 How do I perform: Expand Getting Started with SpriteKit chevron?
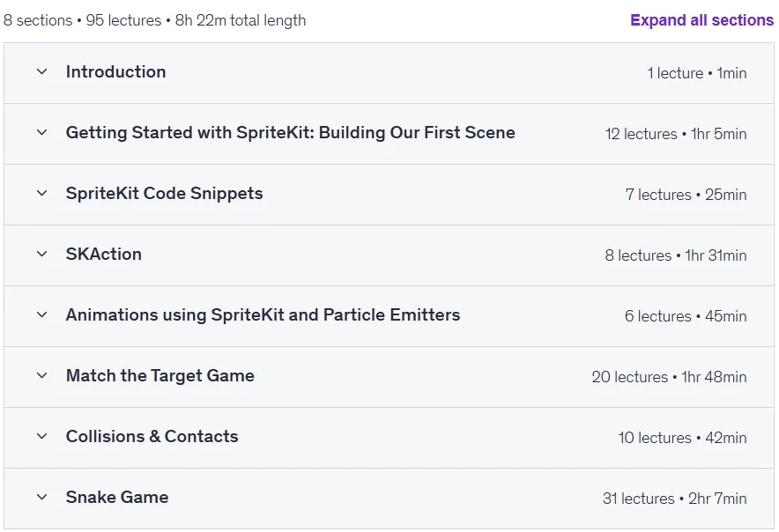coord(42,133)
